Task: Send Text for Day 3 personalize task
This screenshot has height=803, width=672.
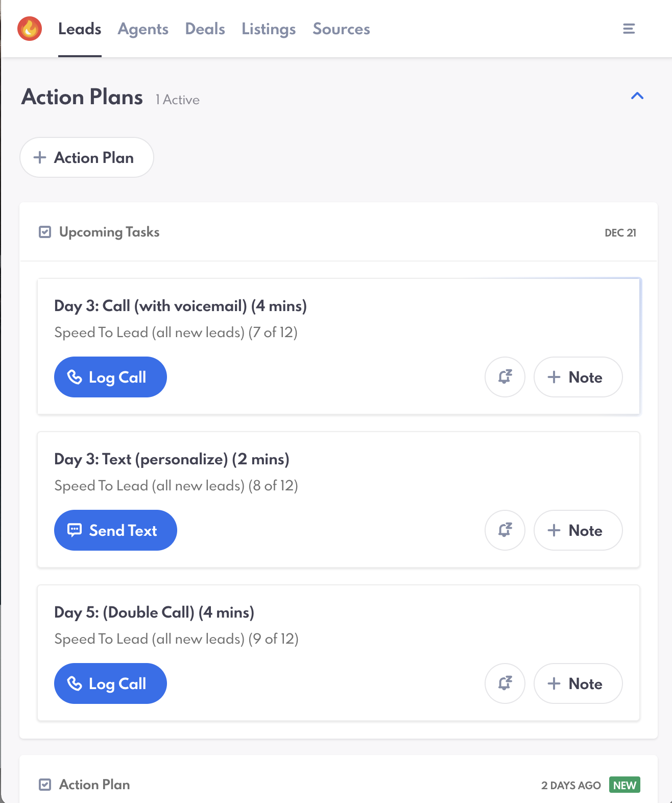Action: pos(115,530)
